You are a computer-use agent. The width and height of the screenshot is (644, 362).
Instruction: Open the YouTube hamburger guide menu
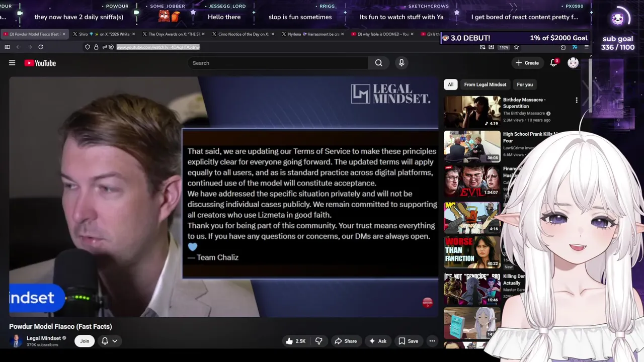point(12,63)
